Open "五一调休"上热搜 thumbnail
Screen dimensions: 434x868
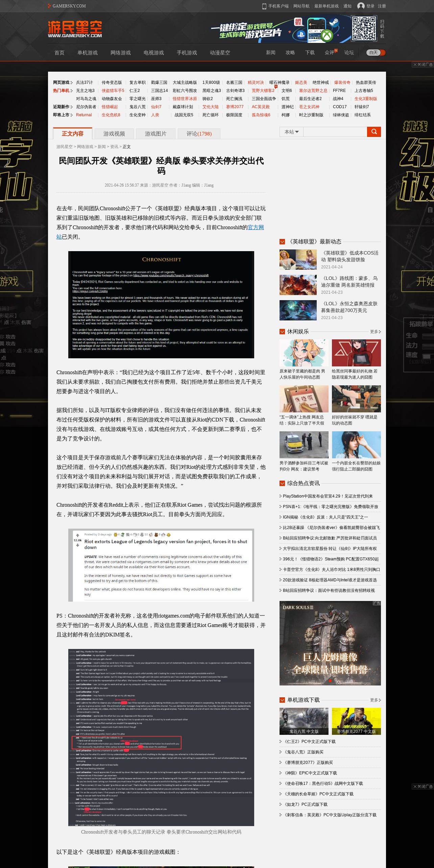click(x=304, y=399)
